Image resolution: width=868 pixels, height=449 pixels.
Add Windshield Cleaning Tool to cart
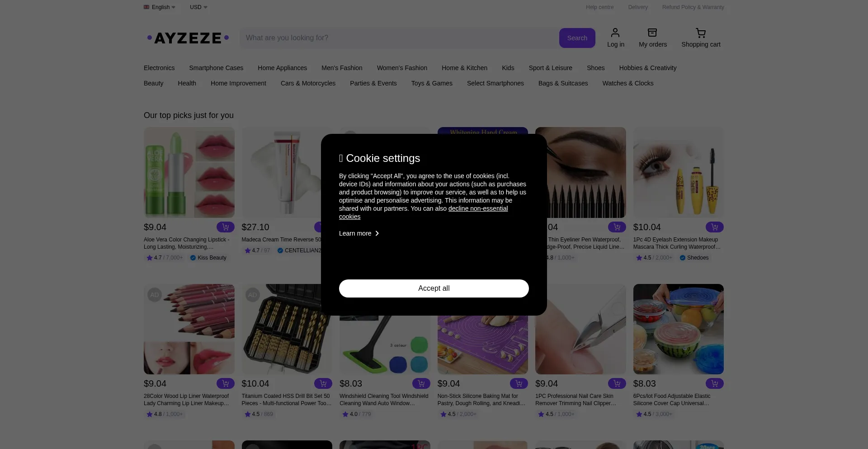[421, 383]
